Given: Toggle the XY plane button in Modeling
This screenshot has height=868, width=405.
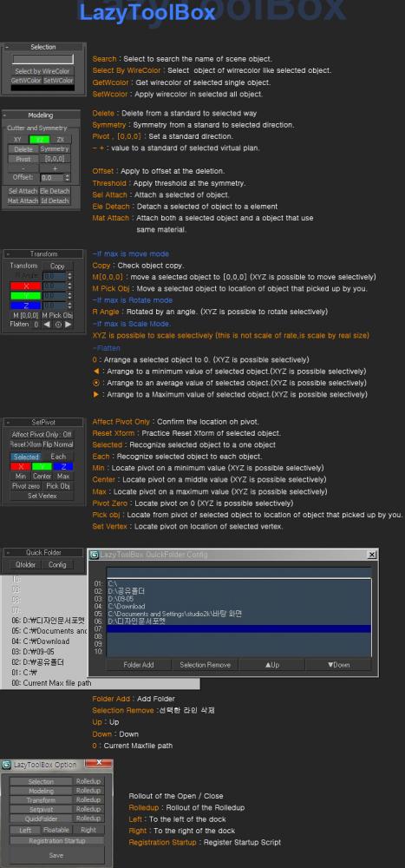Looking at the screenshot, I should click(x=17, y=139).
